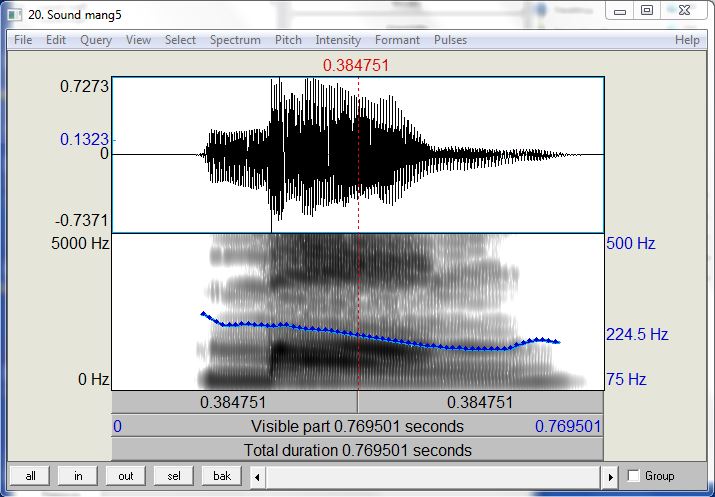Open the Help menu
The width and height of the screenshot is (715, 497).
click(x=687, y=40)
